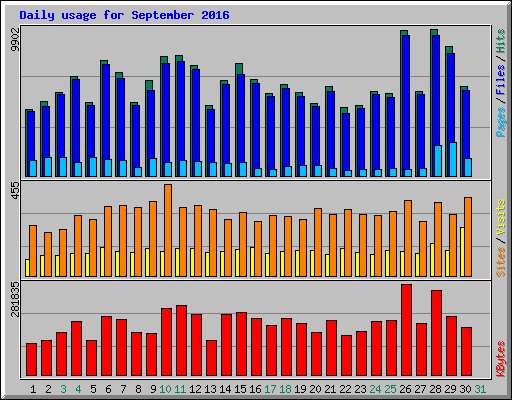Click the KBytes legend label
The height and width of the screenshot is (400, 512).
click(x=501, y=359)
